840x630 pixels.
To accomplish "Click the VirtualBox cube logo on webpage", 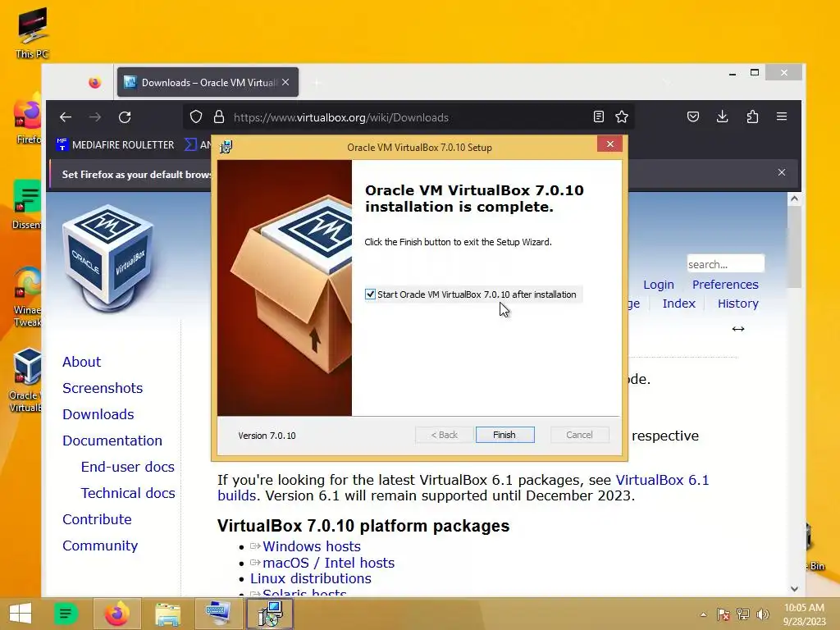I will [108, 258].
